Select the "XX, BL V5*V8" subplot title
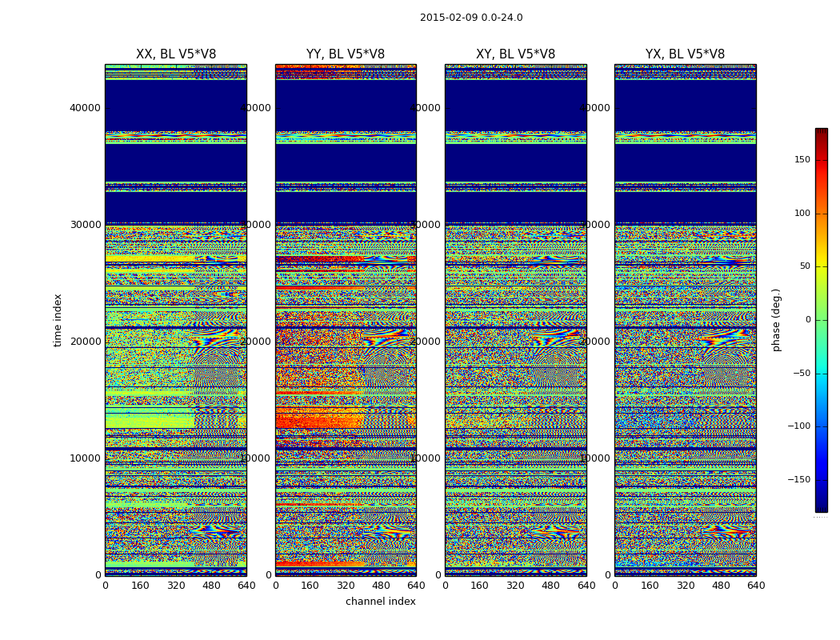Screen dimensions: 840x640 176,54
